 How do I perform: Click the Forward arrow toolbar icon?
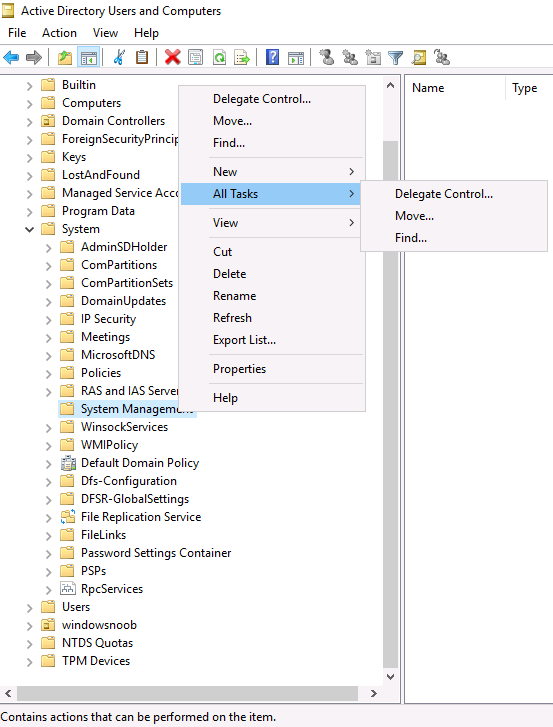coord(34,57)
